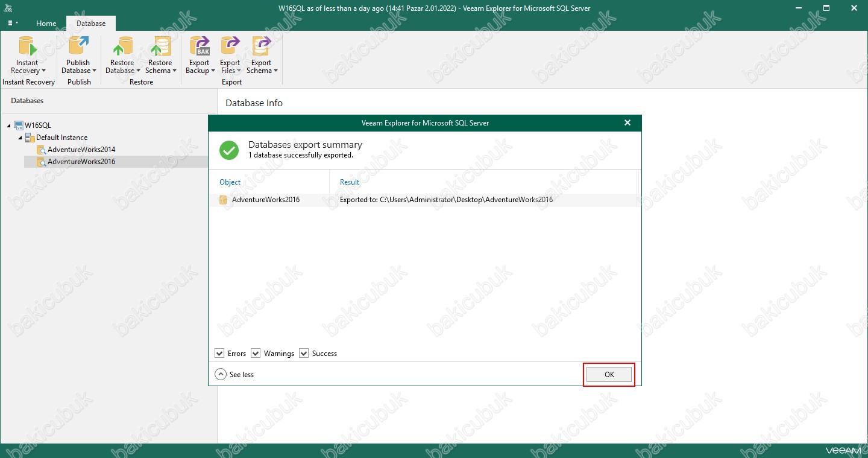Click the Databases export summary title
The image size is (868, 458).
point(305,145)
